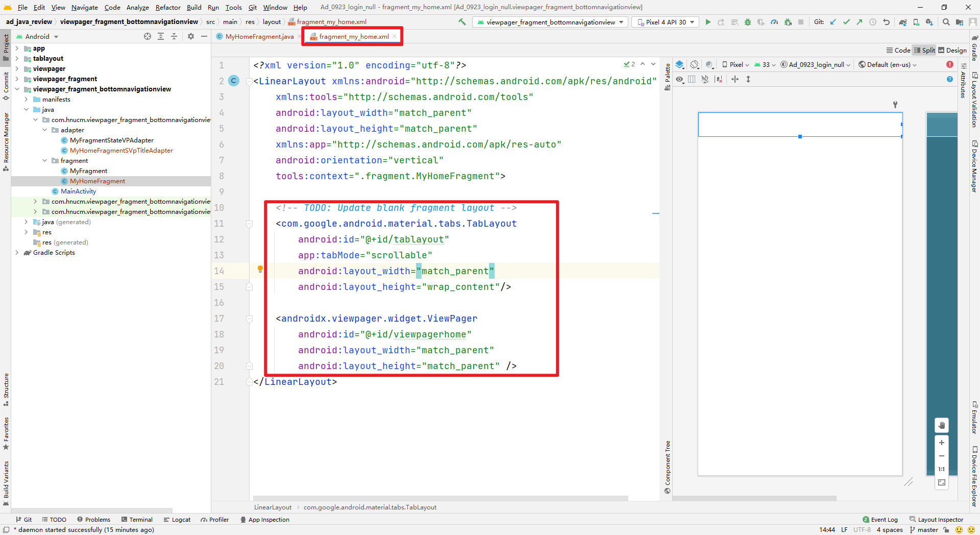Image resolution: width=980 pixels, height=535 pixels.
Task: Click the Make Project hammer icon
Action: point(462,22)
